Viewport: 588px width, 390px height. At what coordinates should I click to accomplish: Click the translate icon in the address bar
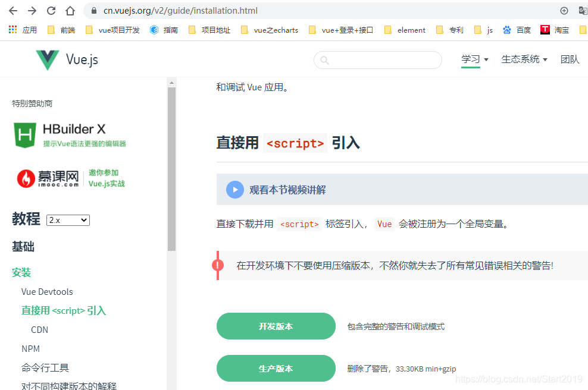pos(583,10)
